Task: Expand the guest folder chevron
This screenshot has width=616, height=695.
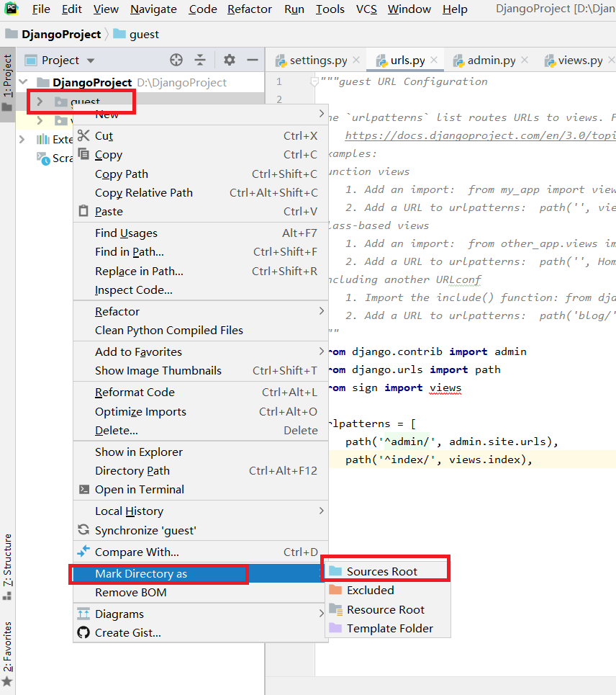Action: [40, 102]
